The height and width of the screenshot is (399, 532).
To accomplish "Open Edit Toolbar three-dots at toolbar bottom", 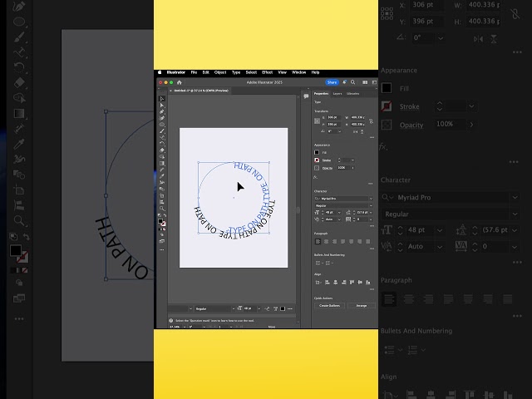I will (162, 249).
